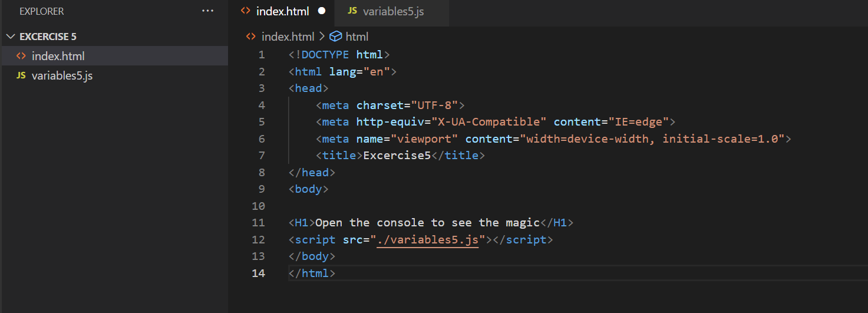Click the closing script tag on line 12
The width and height of the screenshot is (868, 313).
[523, 240]
